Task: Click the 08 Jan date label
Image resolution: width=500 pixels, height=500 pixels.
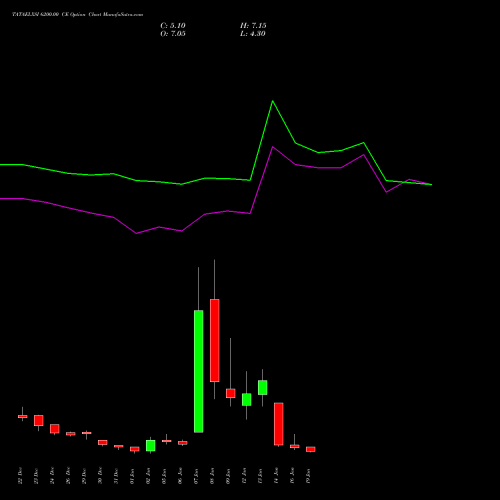Action: [x=212, y=476]
